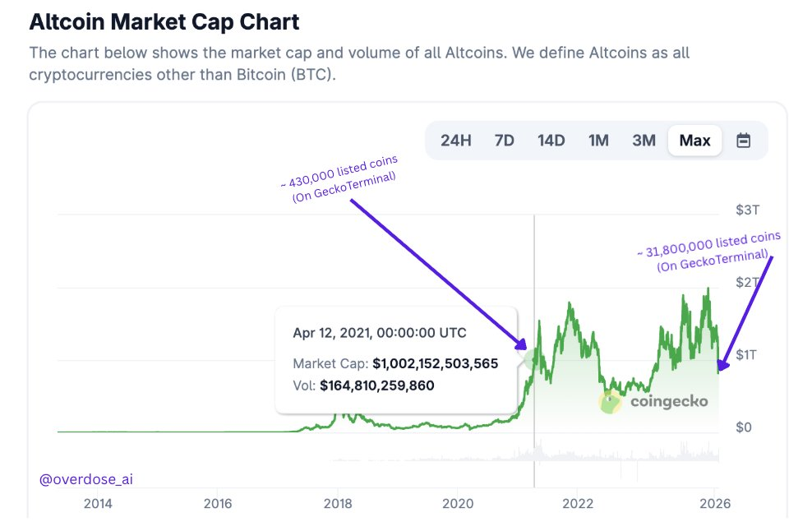
Task: Switch to the 14D view
Action: [550, 140]
